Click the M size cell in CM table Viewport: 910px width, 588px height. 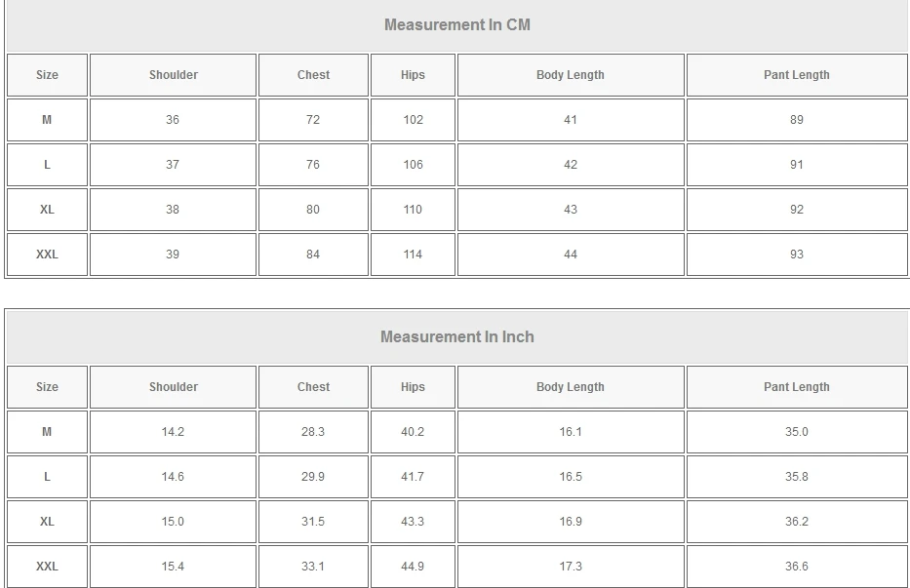pyautogui.click(x=47, y=120)
